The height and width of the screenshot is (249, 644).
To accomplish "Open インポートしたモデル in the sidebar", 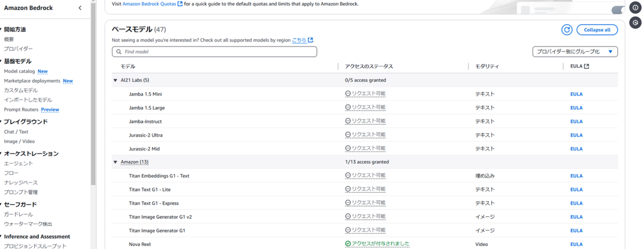I will [x=28, y=100].
